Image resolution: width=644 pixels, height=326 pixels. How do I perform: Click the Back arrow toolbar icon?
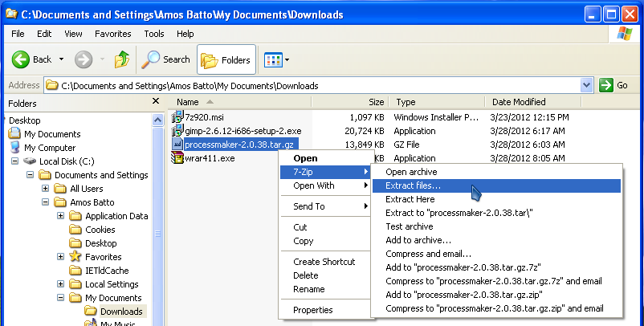[x=22, y=59]
